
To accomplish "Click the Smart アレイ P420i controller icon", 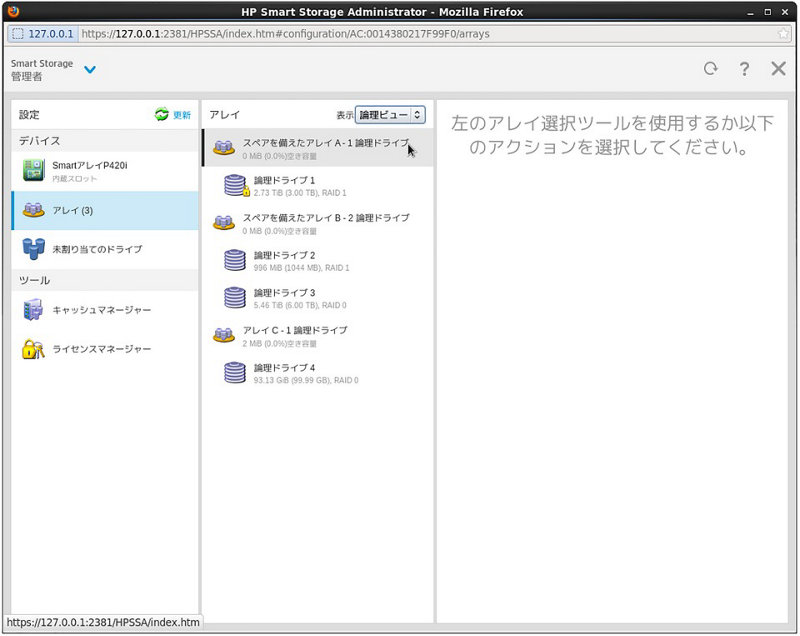I will click(34, 171).
